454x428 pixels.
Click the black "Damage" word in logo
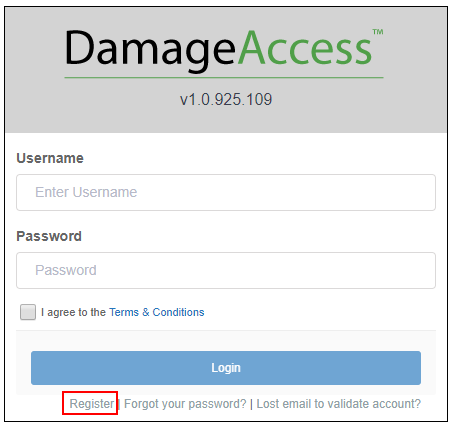click(x=150, y=50)
